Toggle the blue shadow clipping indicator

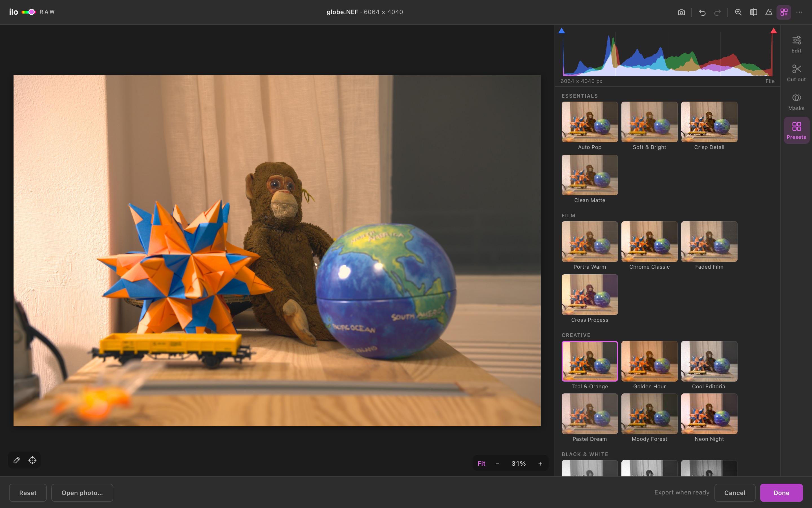pyautogui.click(x=561, y=31)
